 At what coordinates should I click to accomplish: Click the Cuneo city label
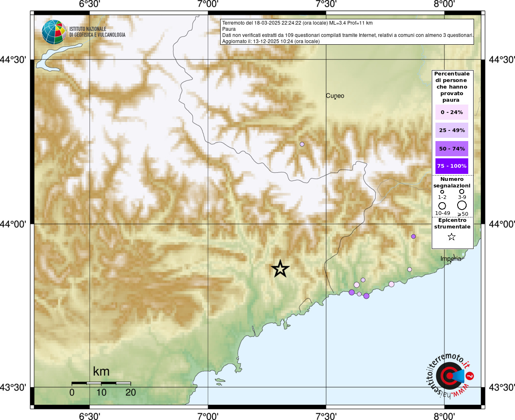pos(335,96)
